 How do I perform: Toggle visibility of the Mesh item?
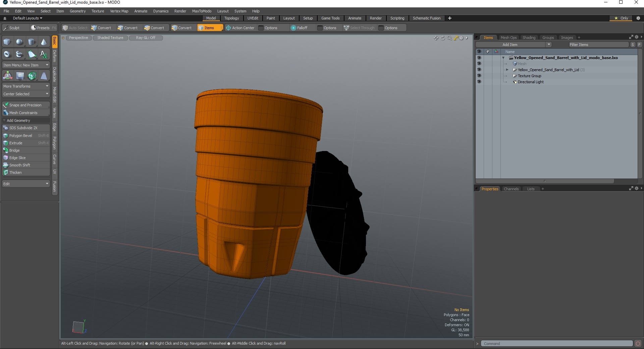479,64
